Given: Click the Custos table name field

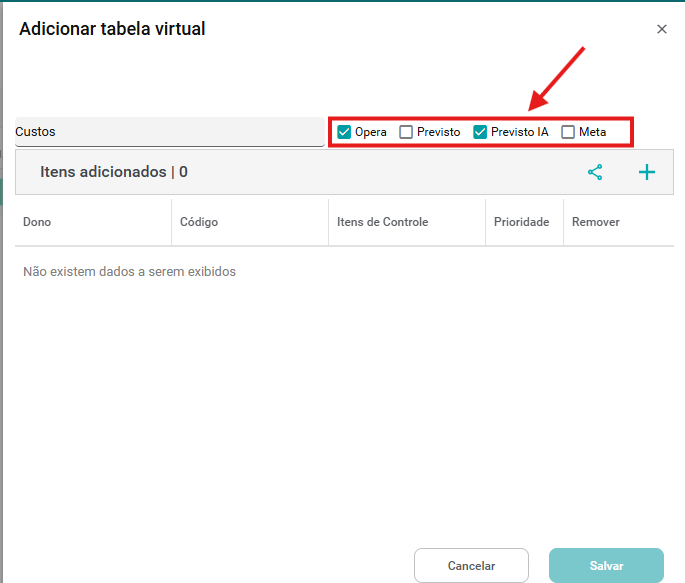Looking at the screenshot, I should tap(168, 132).
